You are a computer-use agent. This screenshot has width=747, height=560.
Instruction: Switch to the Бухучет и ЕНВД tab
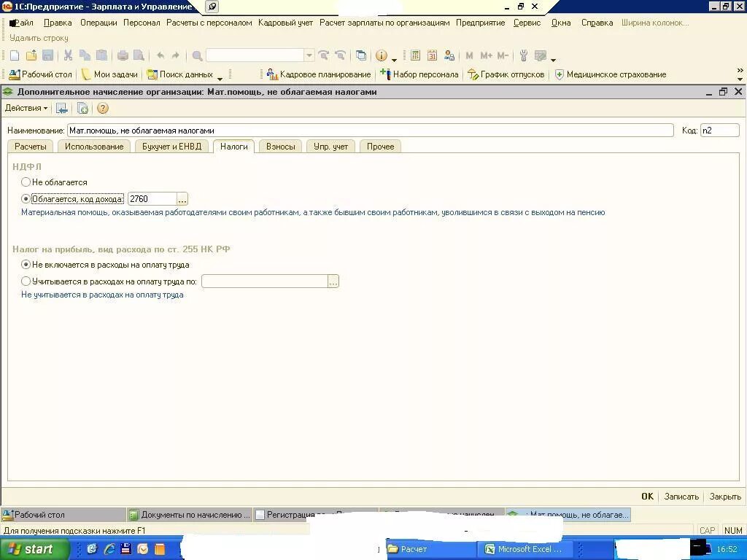[172, 147]
